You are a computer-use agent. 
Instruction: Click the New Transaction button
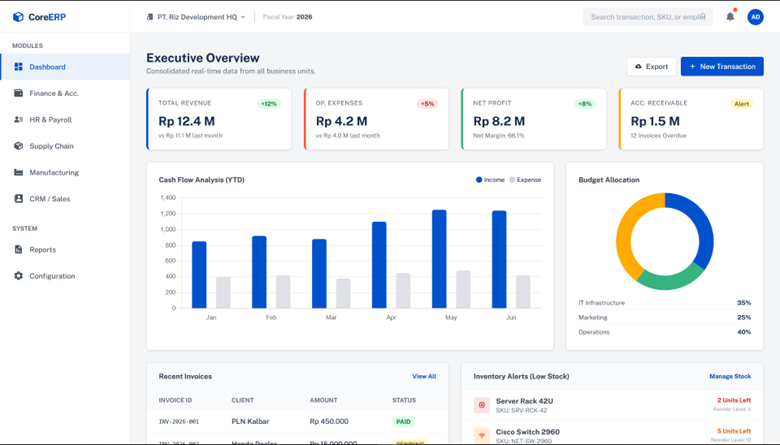coord(722,66)
